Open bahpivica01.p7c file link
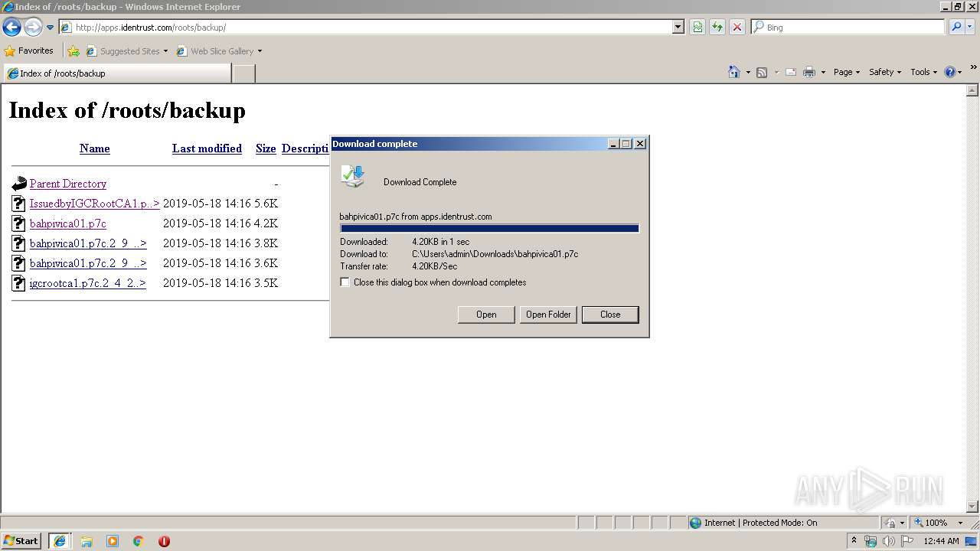Viewport: 980px width, 551px height. click(68, 223)
